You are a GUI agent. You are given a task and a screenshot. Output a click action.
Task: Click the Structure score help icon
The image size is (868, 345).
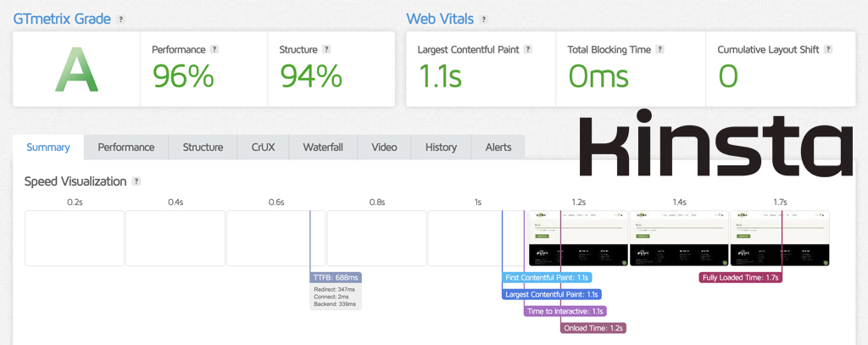point(326,49)
